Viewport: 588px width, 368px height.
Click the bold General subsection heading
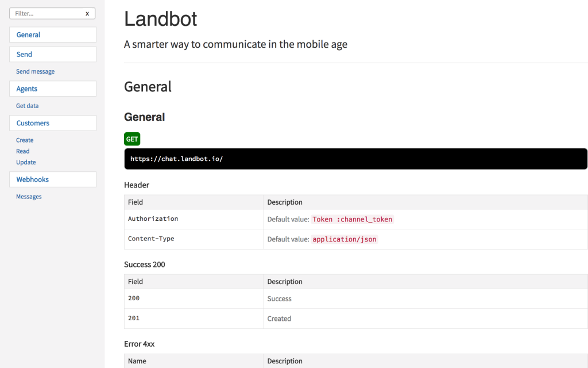point(144,117)
